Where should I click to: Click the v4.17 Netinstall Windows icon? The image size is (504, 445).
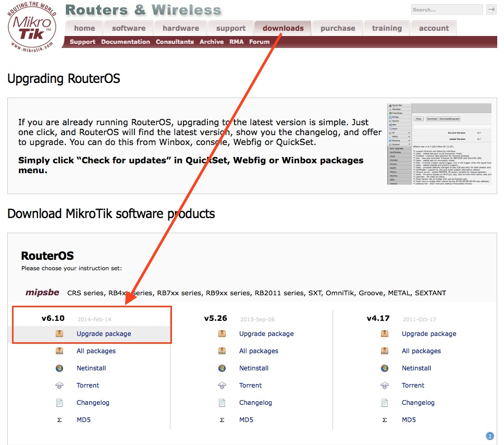tap(385, 368)
